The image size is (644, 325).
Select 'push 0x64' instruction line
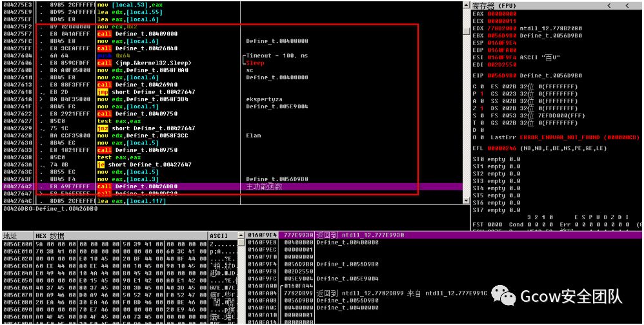pos(114,55)
